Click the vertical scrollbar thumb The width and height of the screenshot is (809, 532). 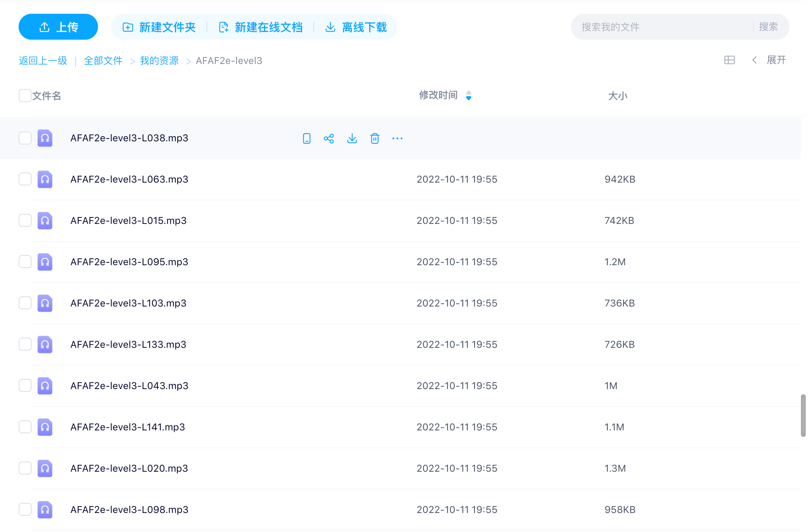click(x=803, y=415)
